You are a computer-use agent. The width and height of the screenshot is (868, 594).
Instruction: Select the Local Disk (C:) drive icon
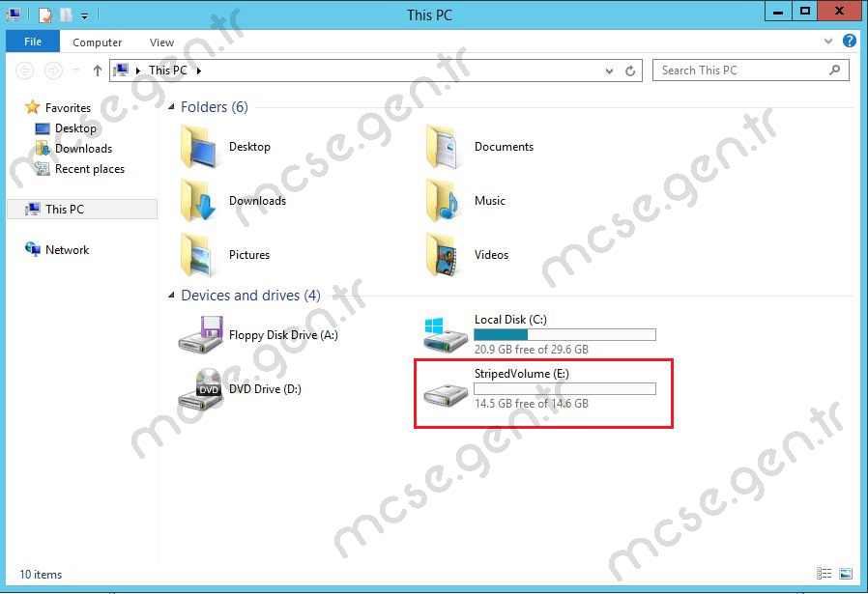coord(446,334)
